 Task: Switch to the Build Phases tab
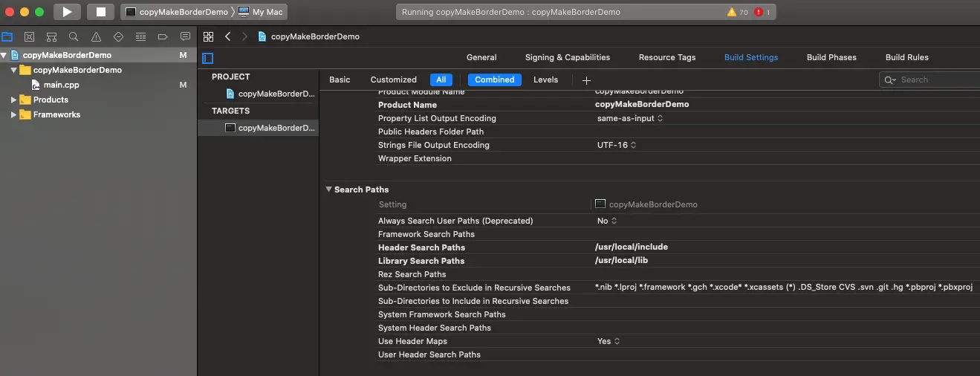click(x=831, y=57)
